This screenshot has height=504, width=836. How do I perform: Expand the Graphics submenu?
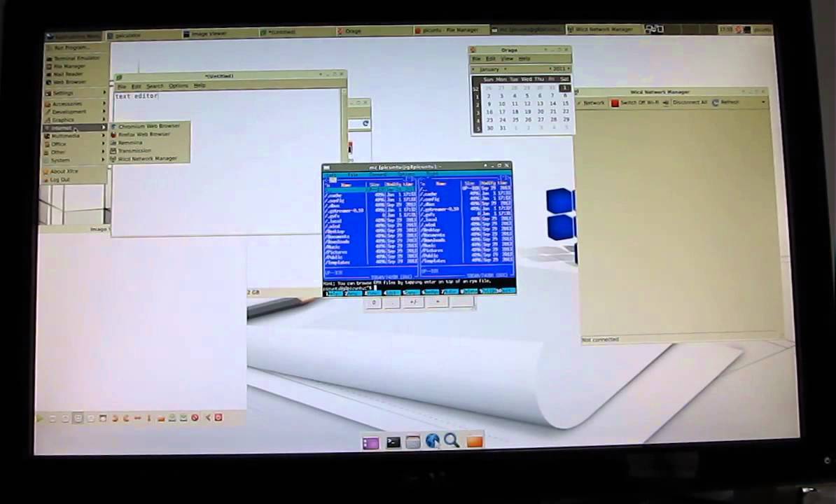[x=75, y=120]
